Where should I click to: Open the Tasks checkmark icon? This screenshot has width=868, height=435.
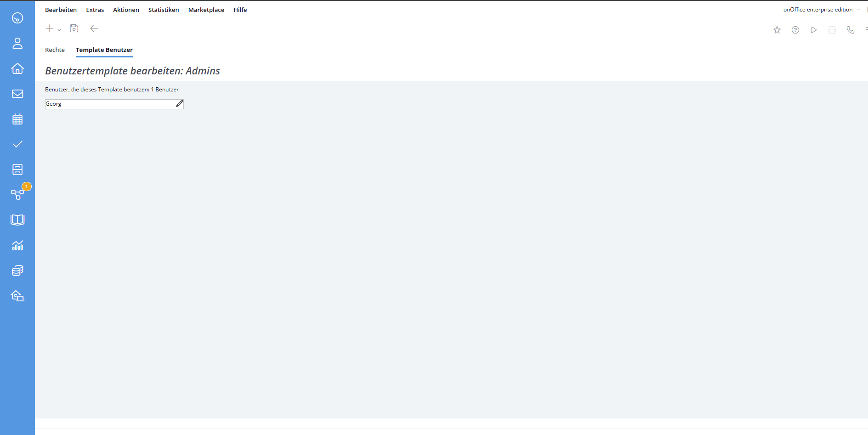coord(17,144)
